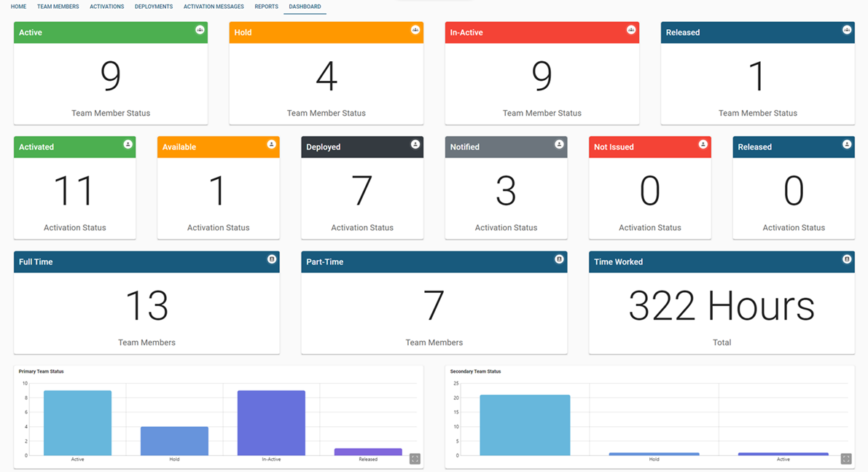
Task: Open the Team Members tab
Action: (58, 7)
